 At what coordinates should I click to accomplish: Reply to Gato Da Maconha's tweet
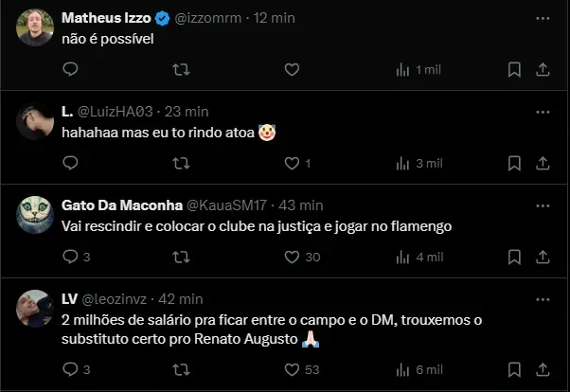click(x=70, y=257)
